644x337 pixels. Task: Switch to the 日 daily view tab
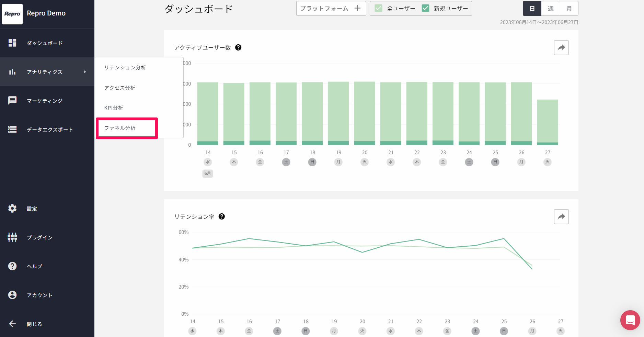pyautogui.click(x=532, y=9)
